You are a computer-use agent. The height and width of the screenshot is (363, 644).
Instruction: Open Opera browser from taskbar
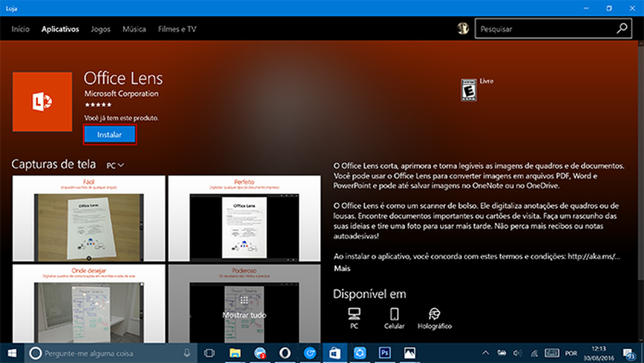click(x=285, y=353)
